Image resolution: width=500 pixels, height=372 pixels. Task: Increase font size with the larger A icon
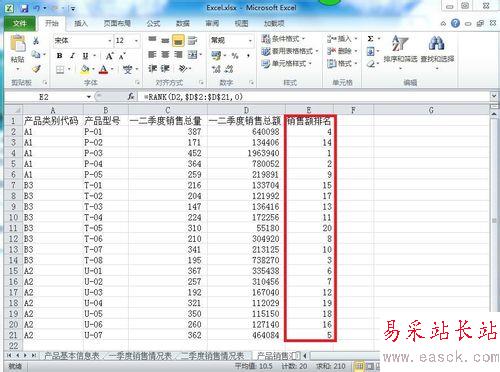(x=109, y=56)
